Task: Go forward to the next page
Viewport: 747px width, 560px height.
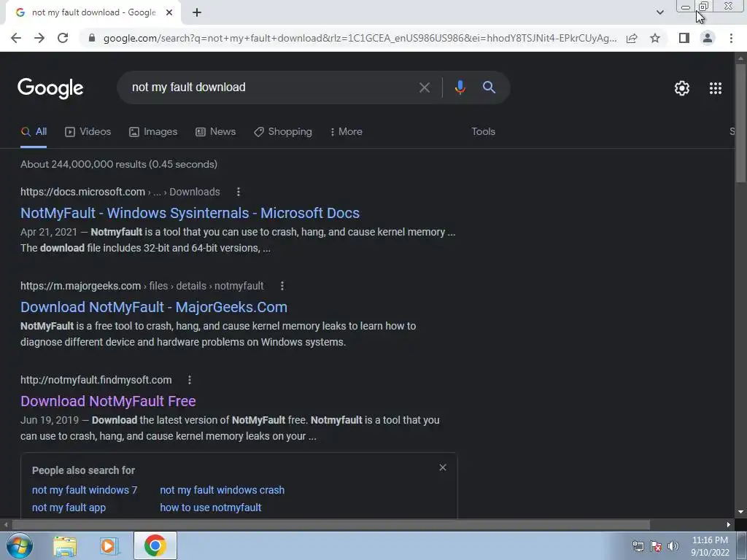Action: click(39, 38)
